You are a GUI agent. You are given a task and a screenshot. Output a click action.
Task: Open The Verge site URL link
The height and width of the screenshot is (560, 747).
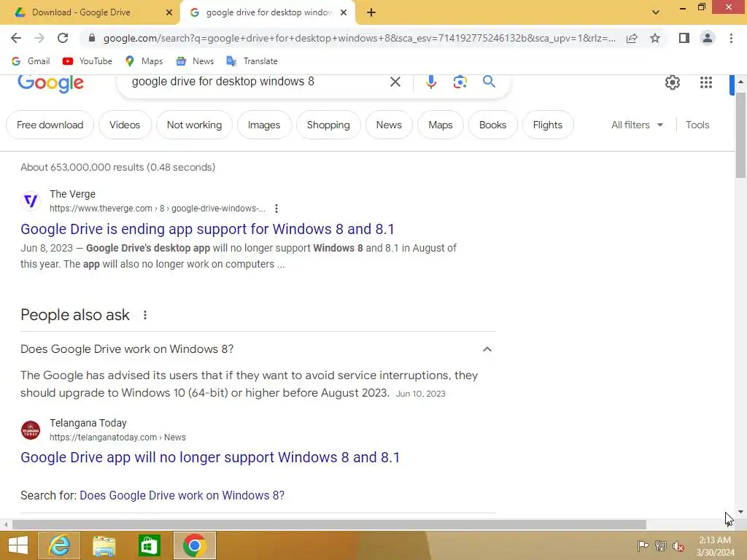[x=158, y=209]
